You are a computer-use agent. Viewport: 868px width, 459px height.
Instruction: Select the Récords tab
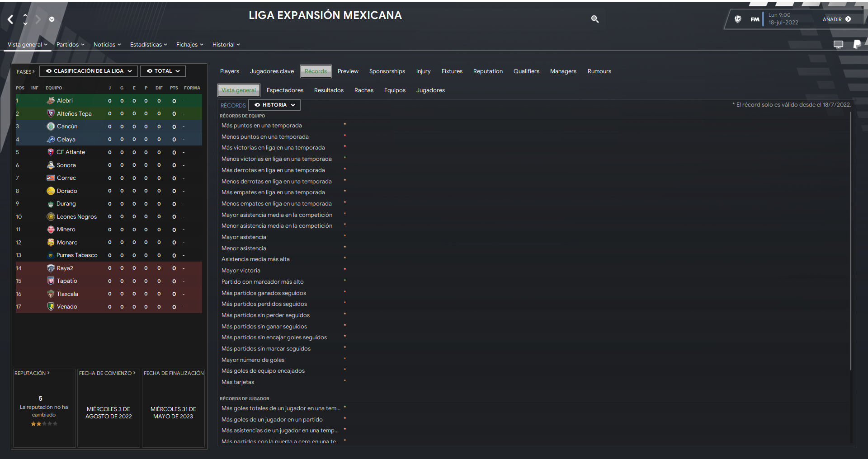316,71
